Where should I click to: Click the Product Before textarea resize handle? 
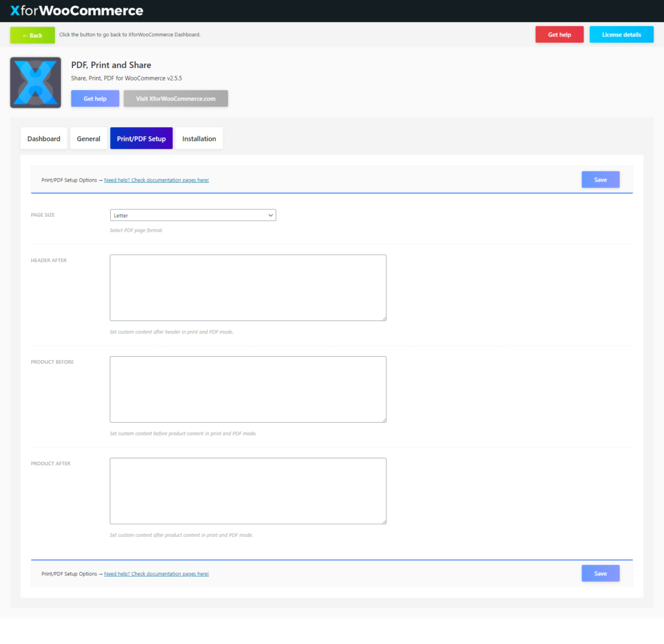click(384, 420)
